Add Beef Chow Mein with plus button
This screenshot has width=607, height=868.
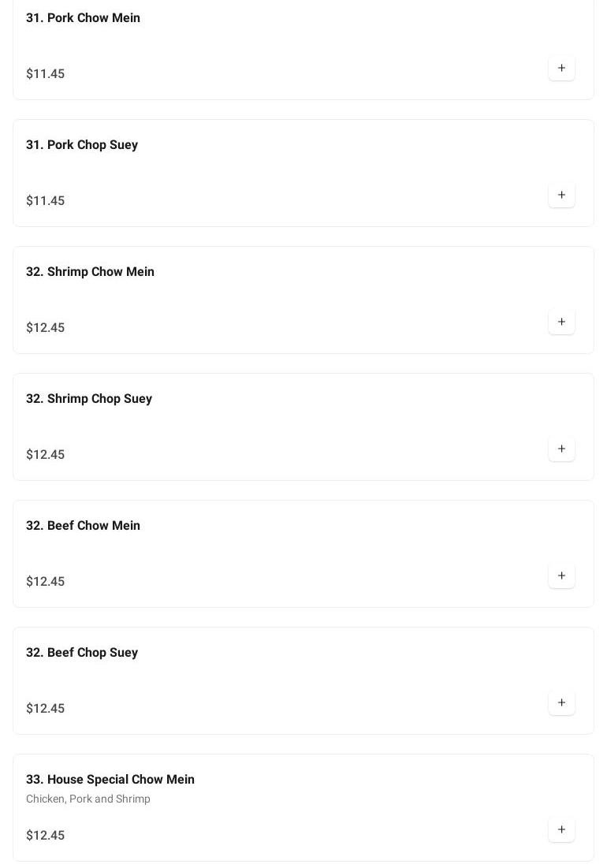(x=561, y=576)
